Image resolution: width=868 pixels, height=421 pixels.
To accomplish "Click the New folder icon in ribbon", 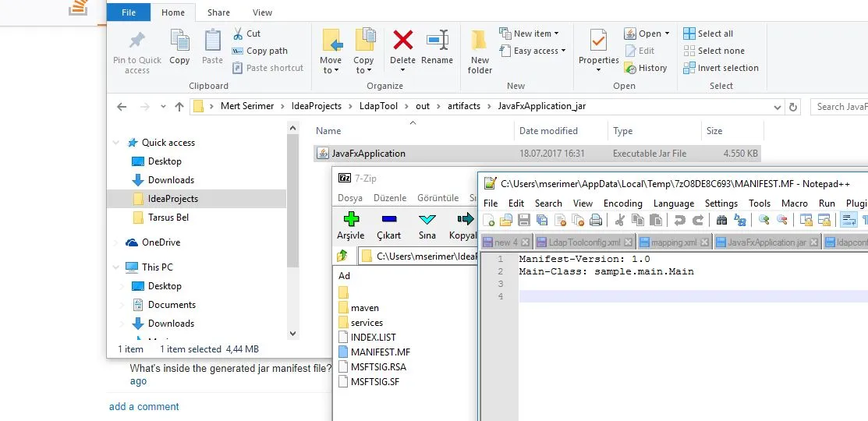I will point(480,41).
